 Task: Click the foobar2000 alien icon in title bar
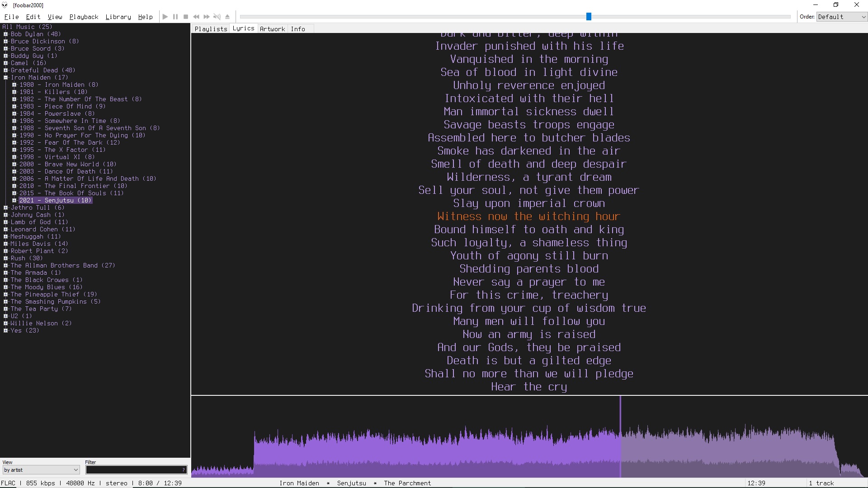[5, 5]
